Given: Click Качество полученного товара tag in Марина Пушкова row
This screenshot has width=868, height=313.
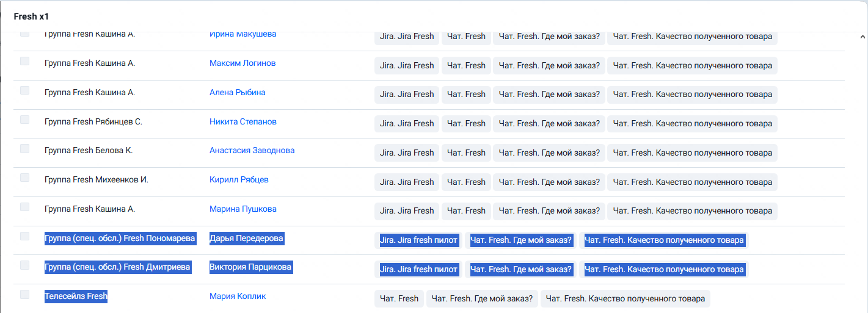Looking at the screenshot, I should [x=693, y=211].
